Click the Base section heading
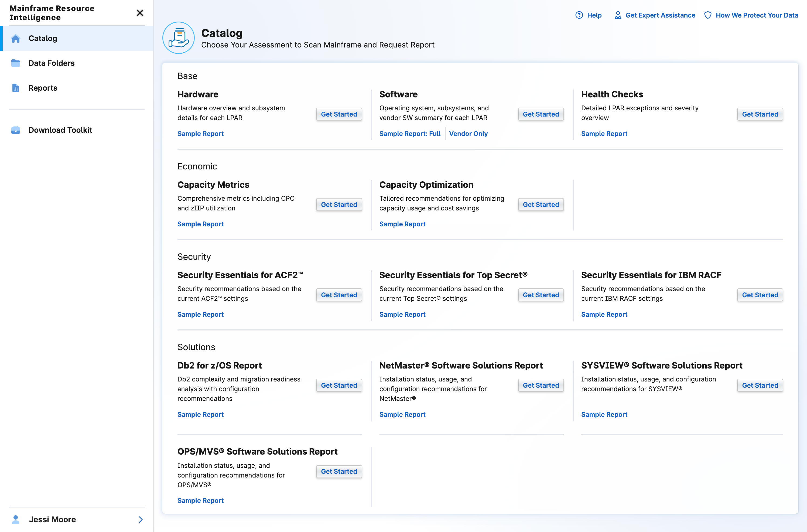 pos(187,76)
